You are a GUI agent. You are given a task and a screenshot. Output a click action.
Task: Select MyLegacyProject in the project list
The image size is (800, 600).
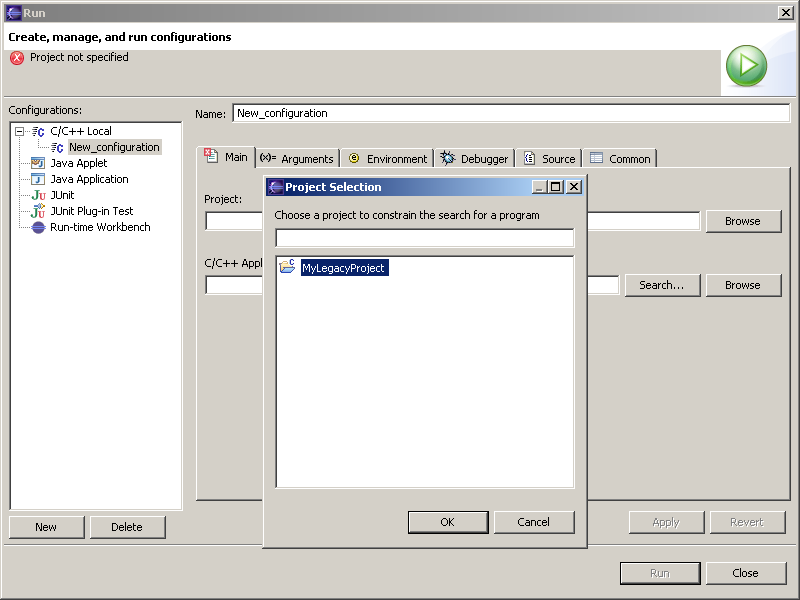pos(343,268)
